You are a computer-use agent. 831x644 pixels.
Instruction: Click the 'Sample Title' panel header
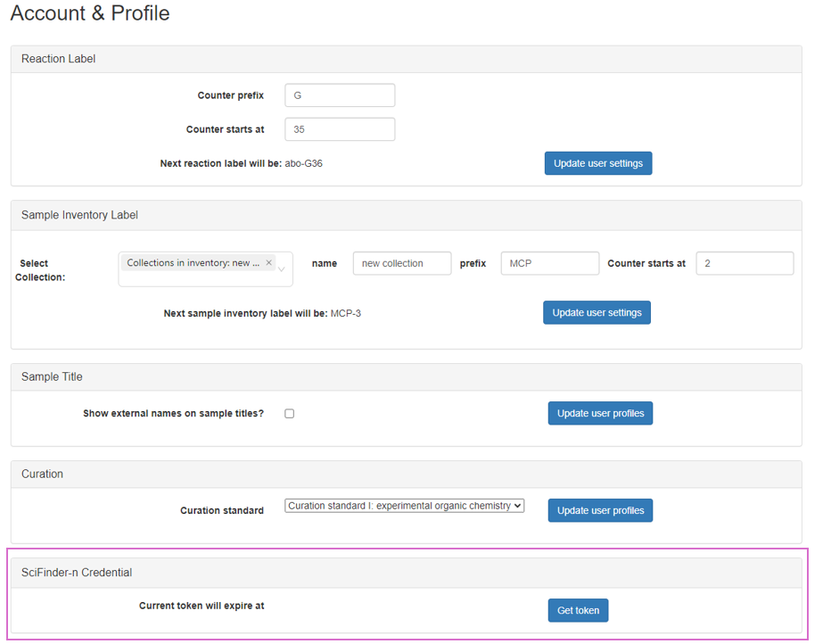click(52, 376)
